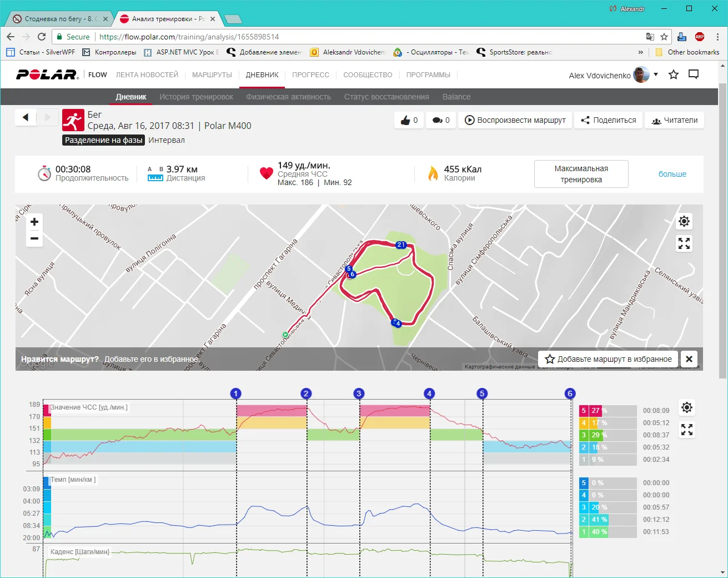Show hidden bookmarks overflow chevron
The width and height of the screenshot is (728, 578).
pyautogui.click(x=640, y=52)
